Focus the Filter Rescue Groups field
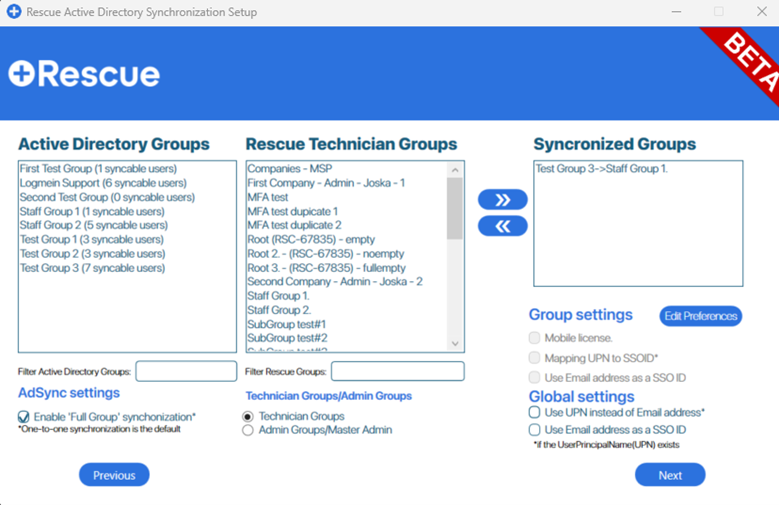The width and height of the screenshot is (779, 505). [398, 371]
